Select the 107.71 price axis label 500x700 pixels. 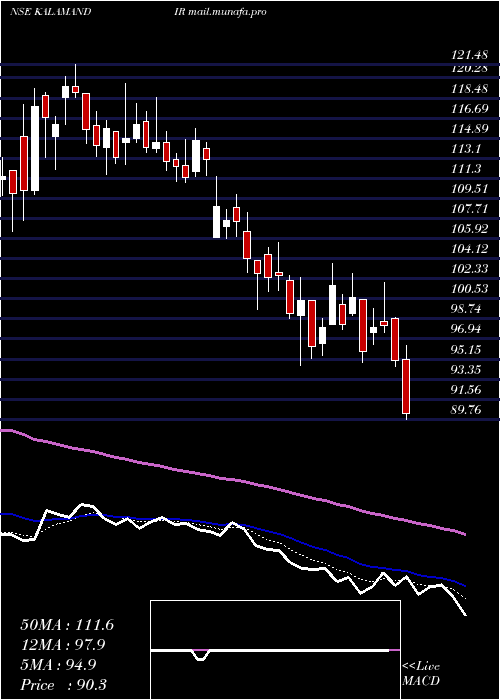pyautogui.click(x=469, y=208)
